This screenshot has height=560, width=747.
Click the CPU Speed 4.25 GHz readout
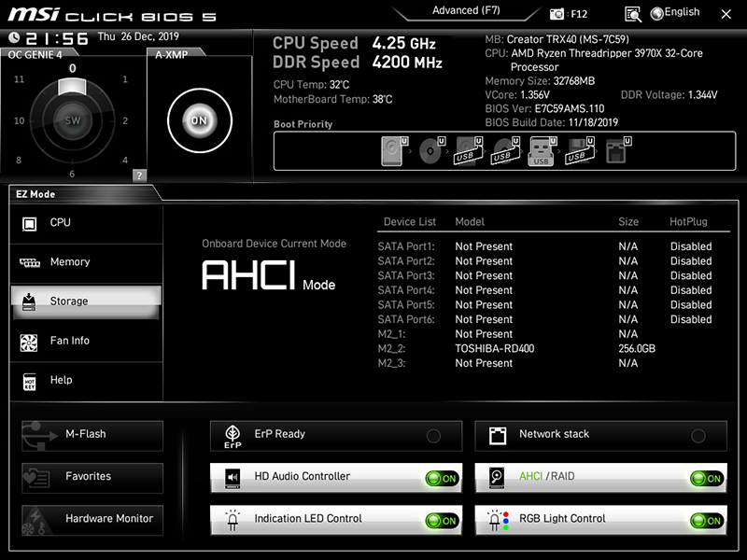[x=354, y=43]
